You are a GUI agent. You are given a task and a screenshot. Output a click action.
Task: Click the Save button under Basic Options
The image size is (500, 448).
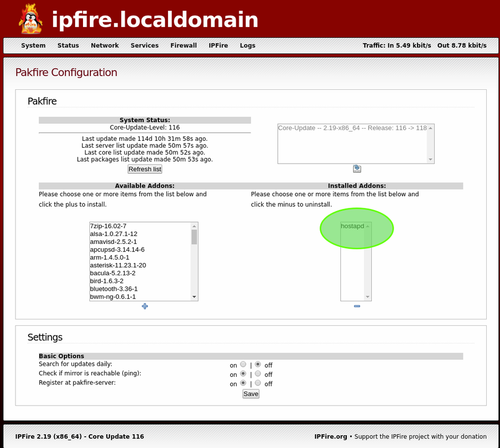[x=251, y=394]
